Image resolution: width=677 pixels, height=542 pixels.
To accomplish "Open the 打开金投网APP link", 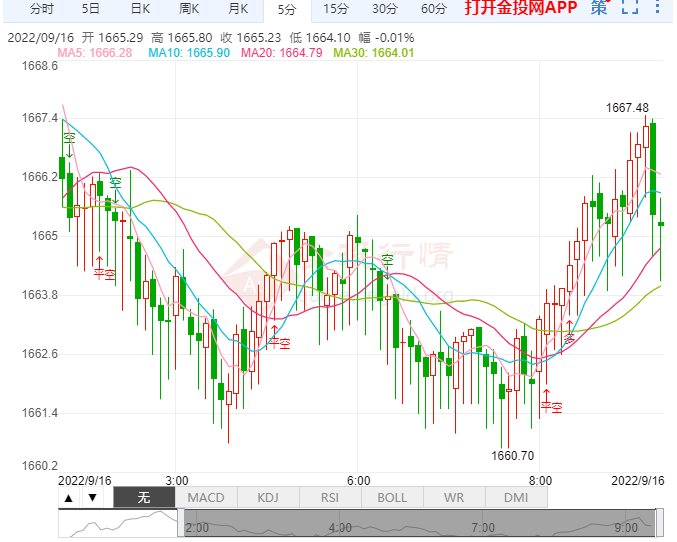I will tap(521, 9).
